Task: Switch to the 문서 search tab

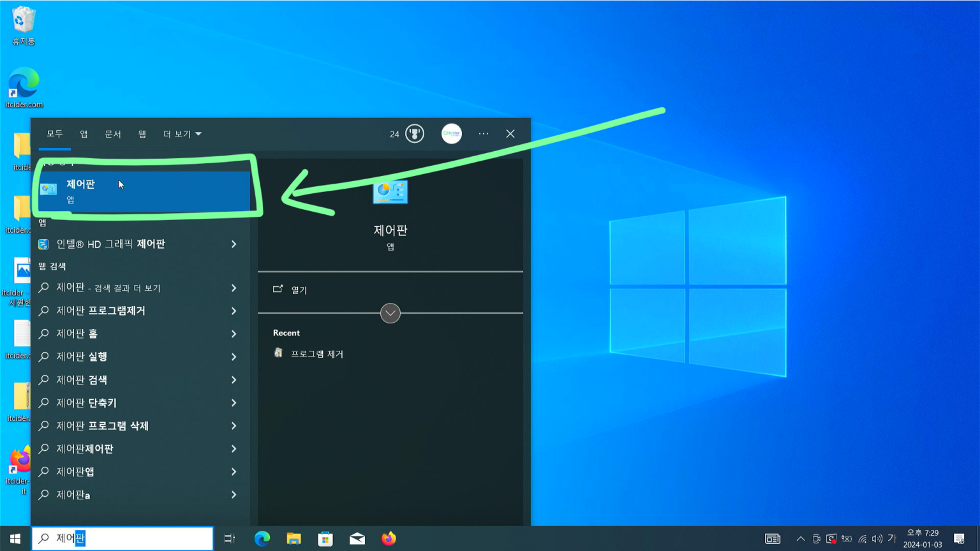Action: 113,134
